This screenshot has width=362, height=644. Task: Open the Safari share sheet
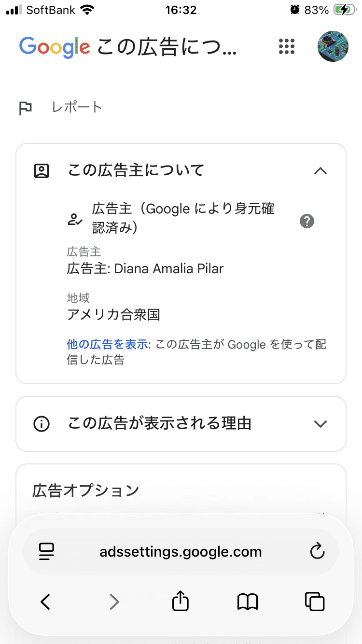[x=181, y=601]
